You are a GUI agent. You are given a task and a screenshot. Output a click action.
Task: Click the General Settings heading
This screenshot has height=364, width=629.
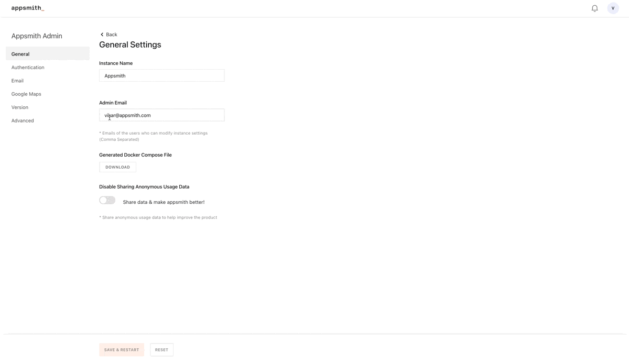(130, 45)
